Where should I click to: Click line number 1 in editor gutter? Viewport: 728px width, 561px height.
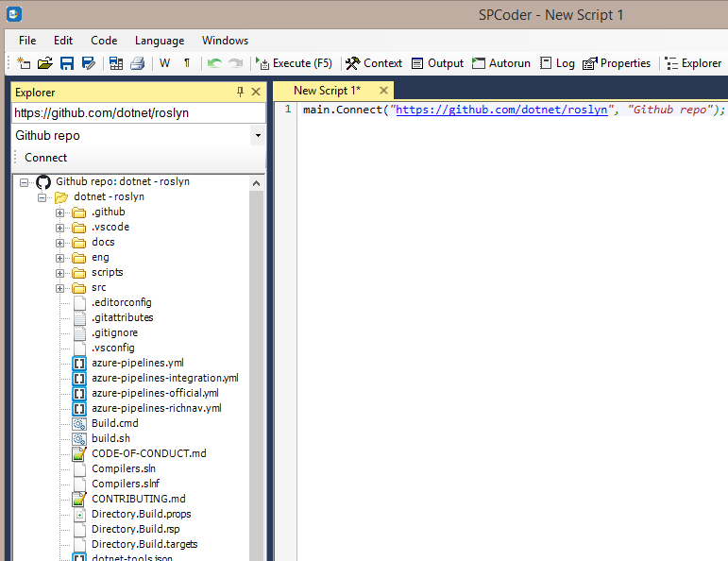point(288,110)
